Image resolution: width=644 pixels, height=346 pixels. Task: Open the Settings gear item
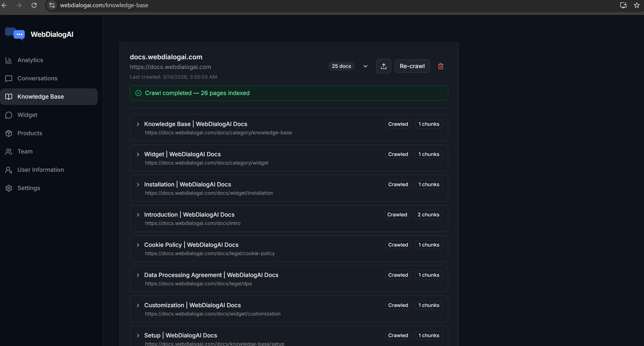29,188
